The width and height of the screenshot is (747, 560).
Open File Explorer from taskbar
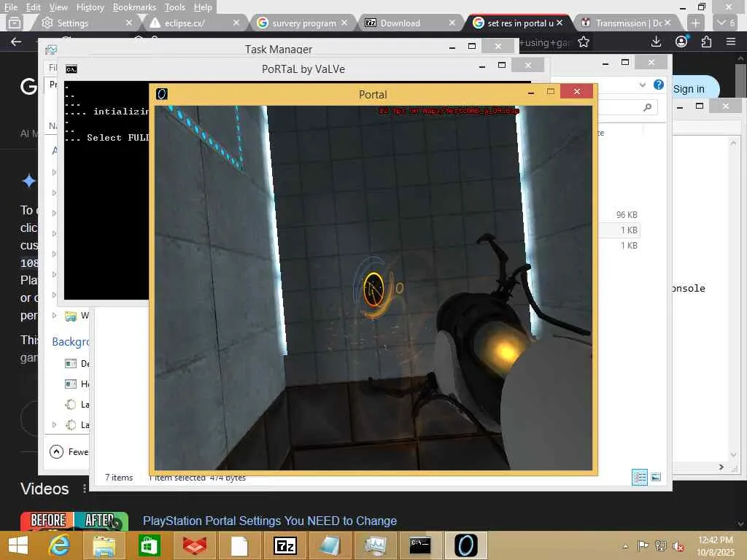pyautogui.click(x=104, y=545)
